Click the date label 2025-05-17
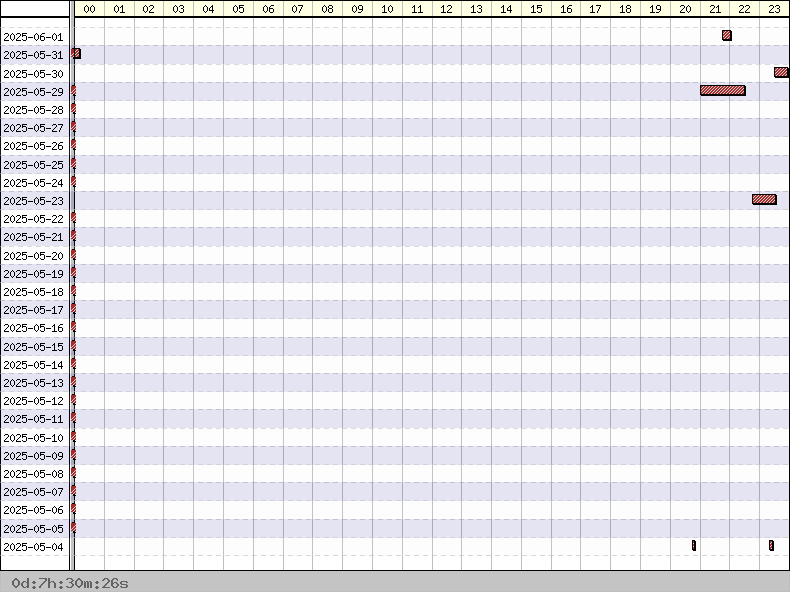 click(x=33, y=311)
